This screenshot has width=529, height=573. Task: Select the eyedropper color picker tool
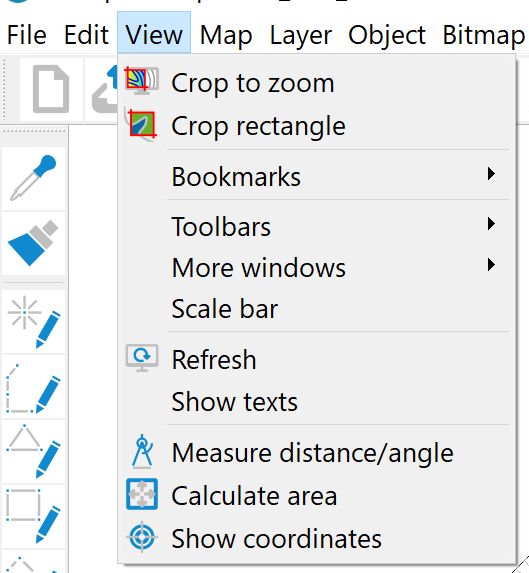tap(34, 178)
